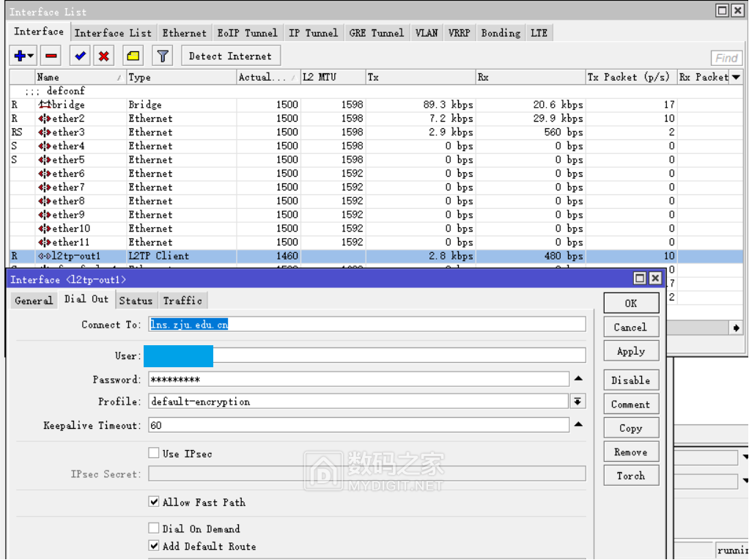Click the red minus remove icon
Screen dimensions: 749x560
[51, 56]
